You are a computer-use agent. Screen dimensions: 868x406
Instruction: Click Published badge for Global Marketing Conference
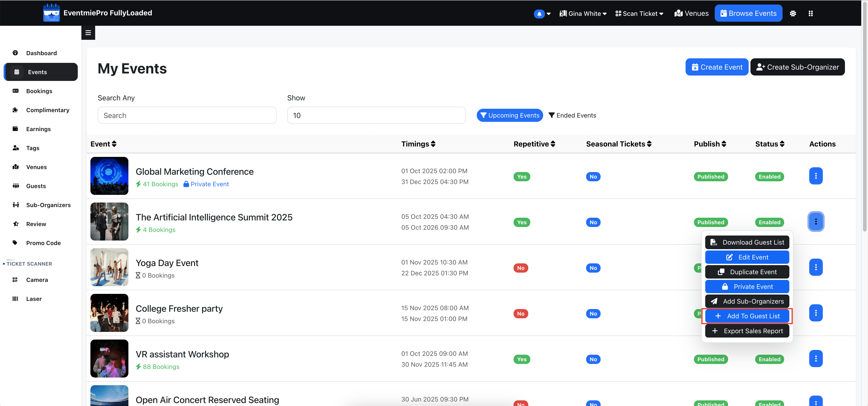click(x=711, y=177)
